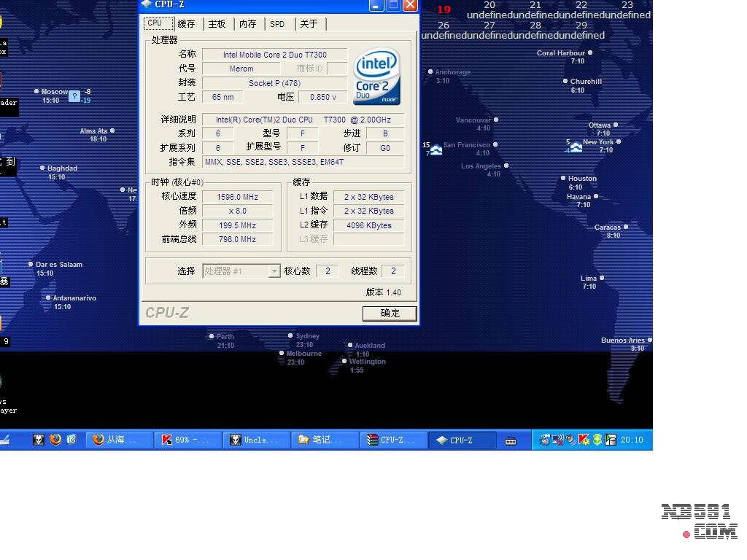Viewport: 747px width, 560px height.
Task: Click the question mark icon beside Moscow
Action: 74,96
